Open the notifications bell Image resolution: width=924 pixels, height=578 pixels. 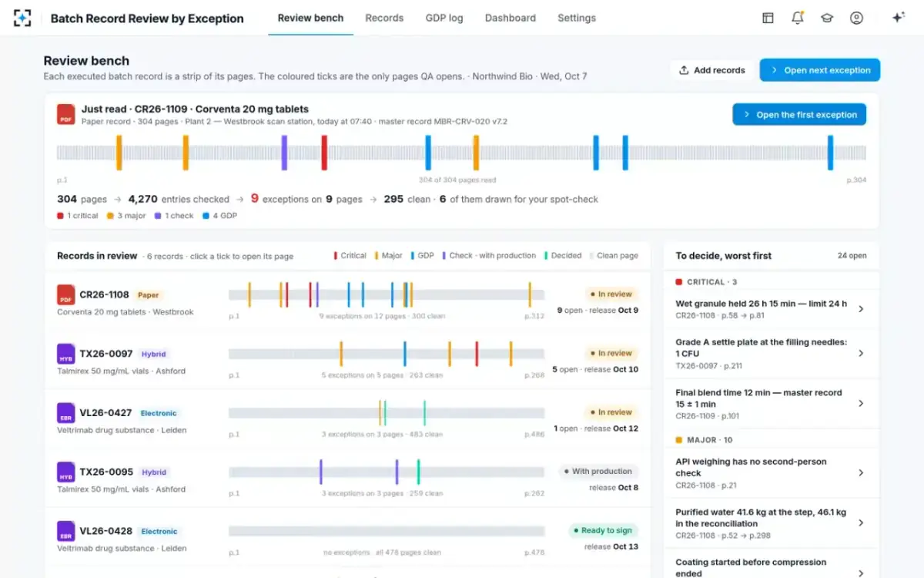coord(798,18)
